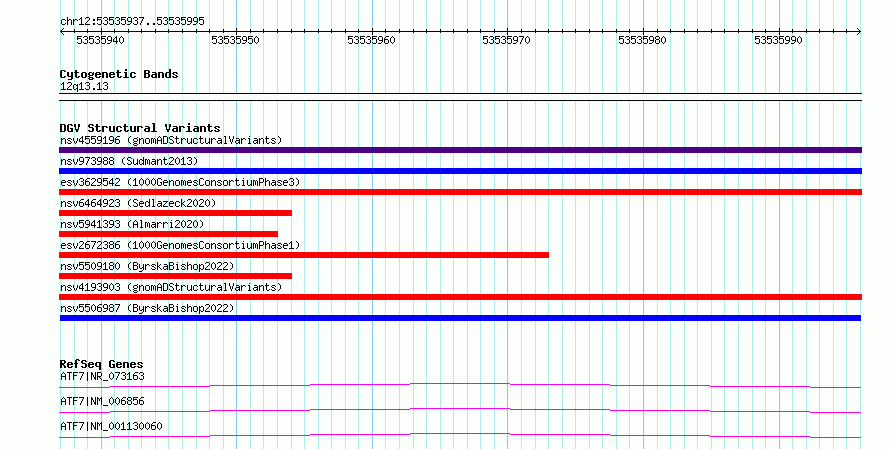Open the nsv5506987 (ByrskaBishop2022) label
Screen dimensions: 890x449
147,308
